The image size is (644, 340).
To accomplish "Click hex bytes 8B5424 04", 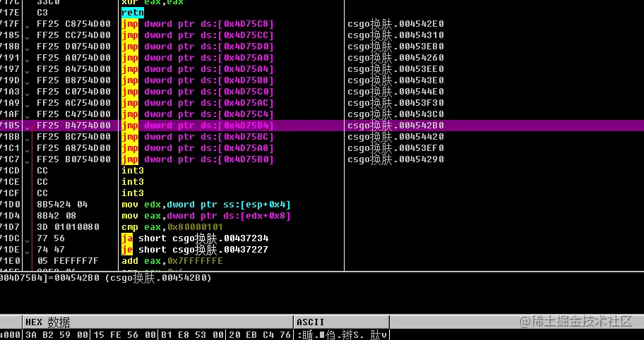I will tap(62, 205).
